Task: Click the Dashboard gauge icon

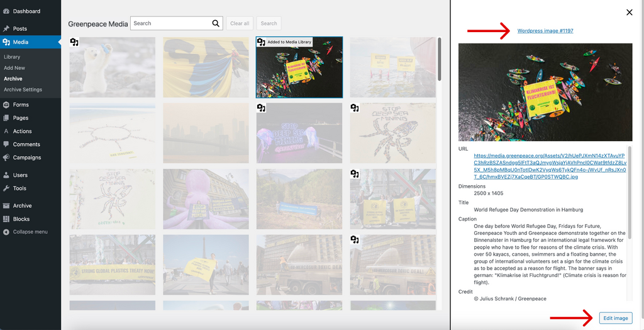Action: (6, 11)
